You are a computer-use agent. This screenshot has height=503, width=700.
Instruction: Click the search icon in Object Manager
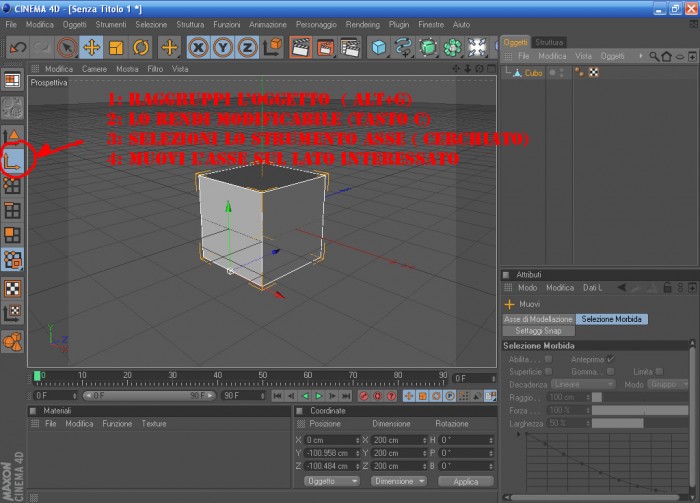coord(654,57)
